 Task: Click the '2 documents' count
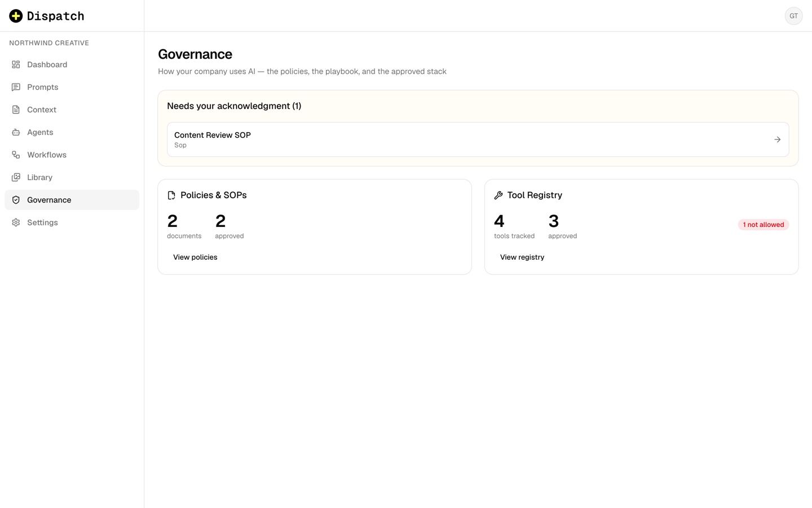coord(184,226)
